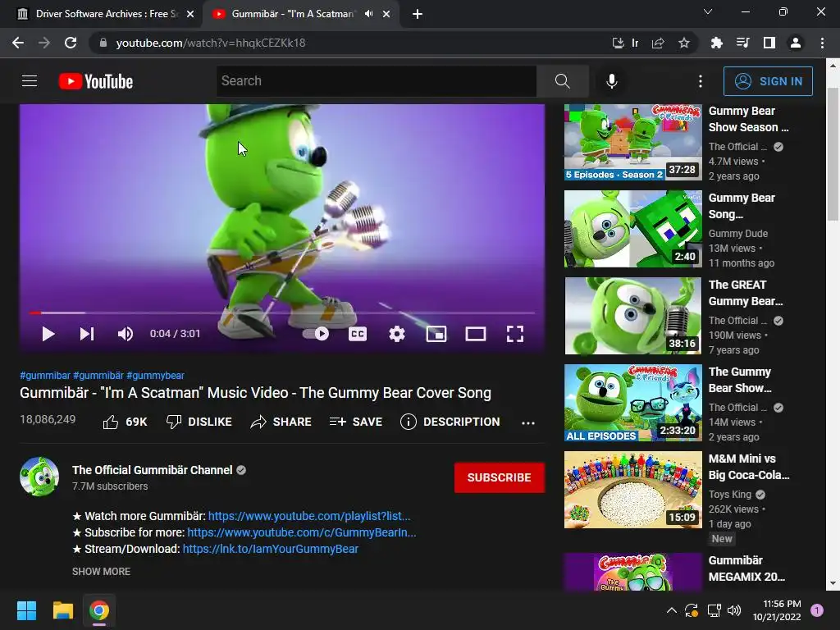Show hidden system tray icons

pos(671,610)
